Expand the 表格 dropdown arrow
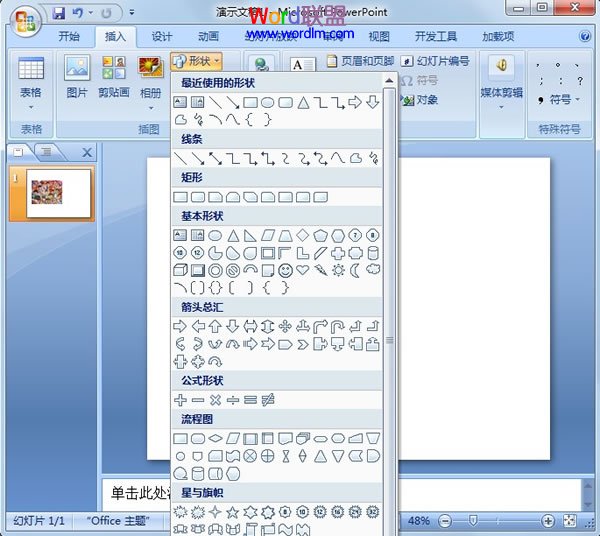 [x=31, y=108]
